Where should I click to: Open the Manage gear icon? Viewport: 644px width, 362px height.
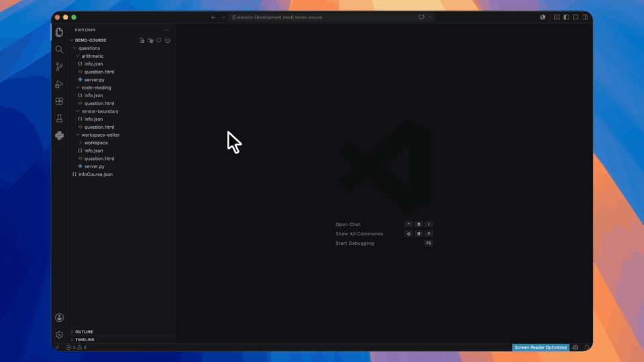point(59,335)
